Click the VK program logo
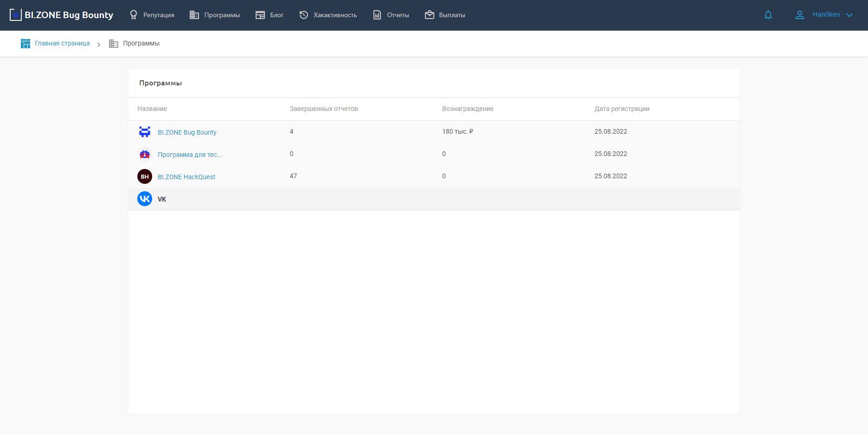Viewport: 868px width, 435px height. pos(145,199)
